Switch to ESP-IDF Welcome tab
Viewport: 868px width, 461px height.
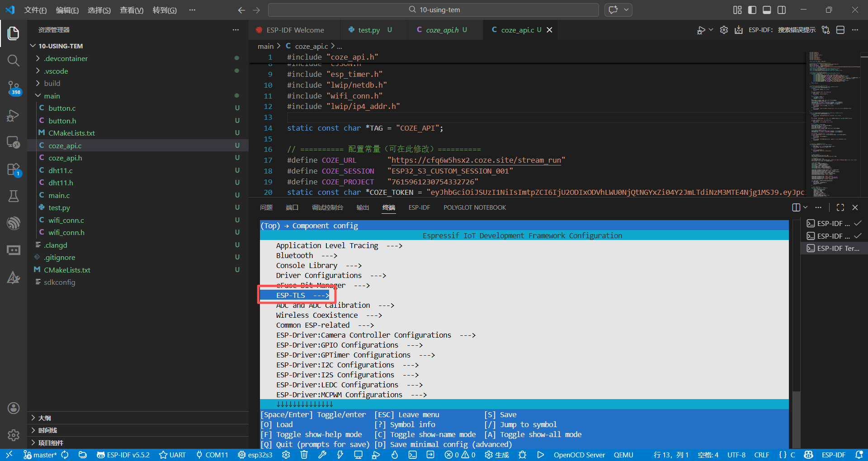295,30
